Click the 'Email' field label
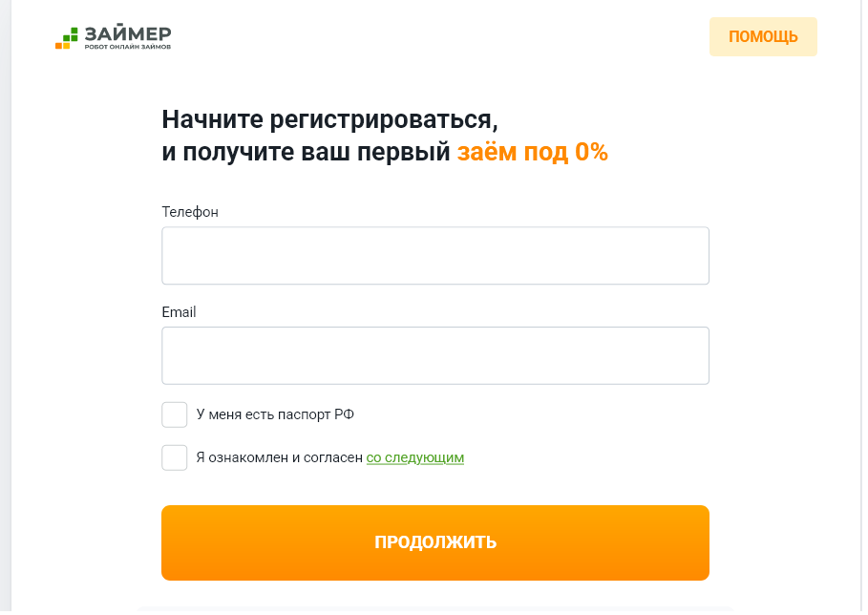This screenshot has height=615, width=868. click(179, 312)
